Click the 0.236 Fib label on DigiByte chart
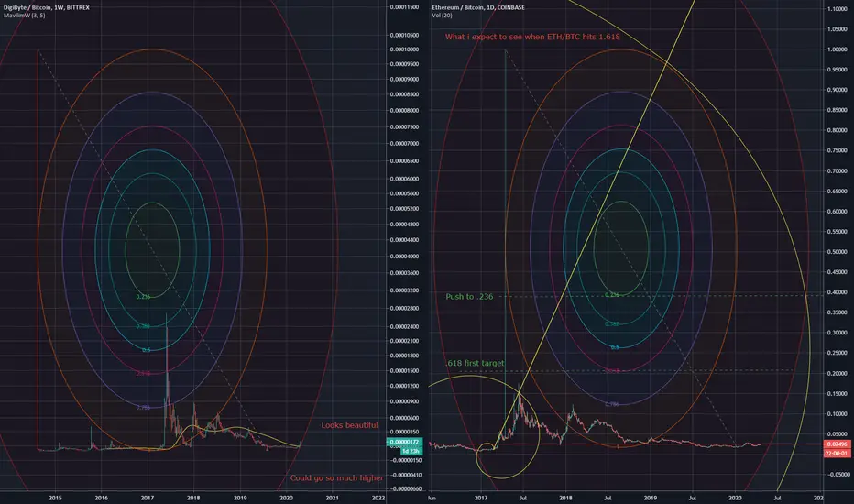This screenshot has width=854, height=504. [x=143, y=297]
